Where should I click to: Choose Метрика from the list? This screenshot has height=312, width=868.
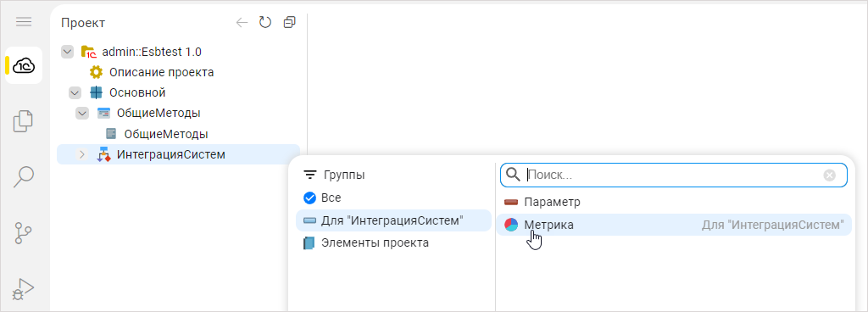click(673, 225)
